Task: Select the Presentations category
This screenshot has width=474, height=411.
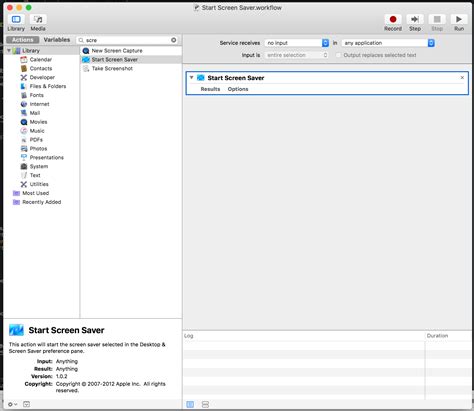Action: click(47, 157)
